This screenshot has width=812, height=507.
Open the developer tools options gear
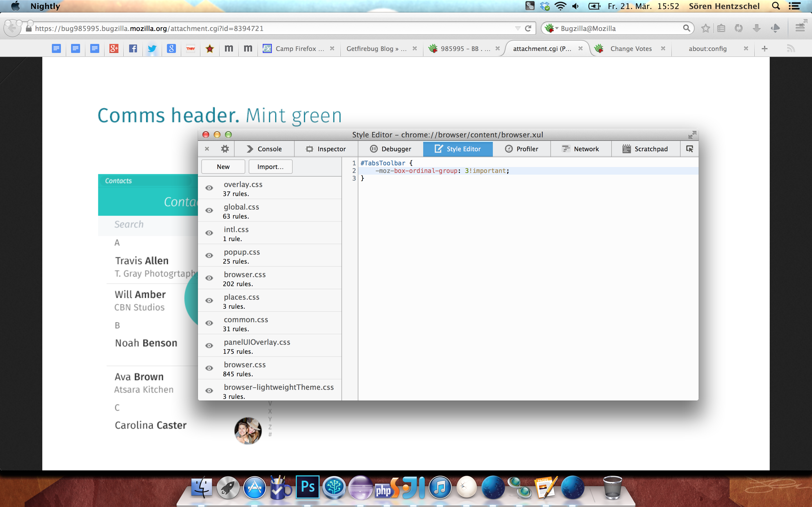pos(225,149)
